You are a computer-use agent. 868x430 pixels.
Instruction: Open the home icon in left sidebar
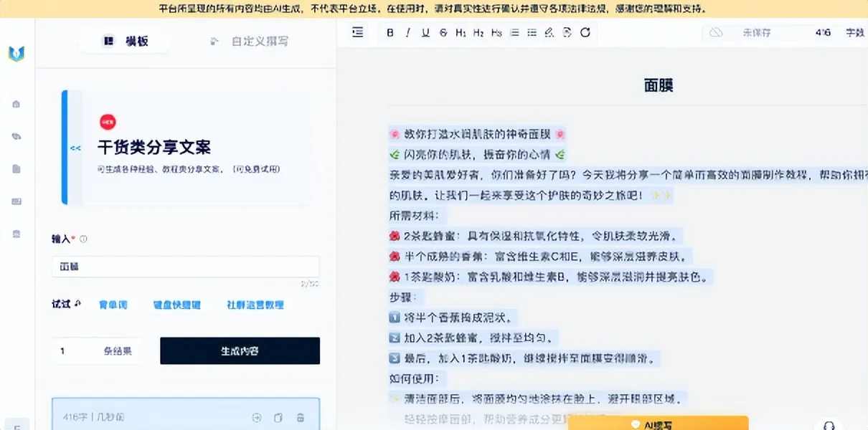[x=16, y=104]
